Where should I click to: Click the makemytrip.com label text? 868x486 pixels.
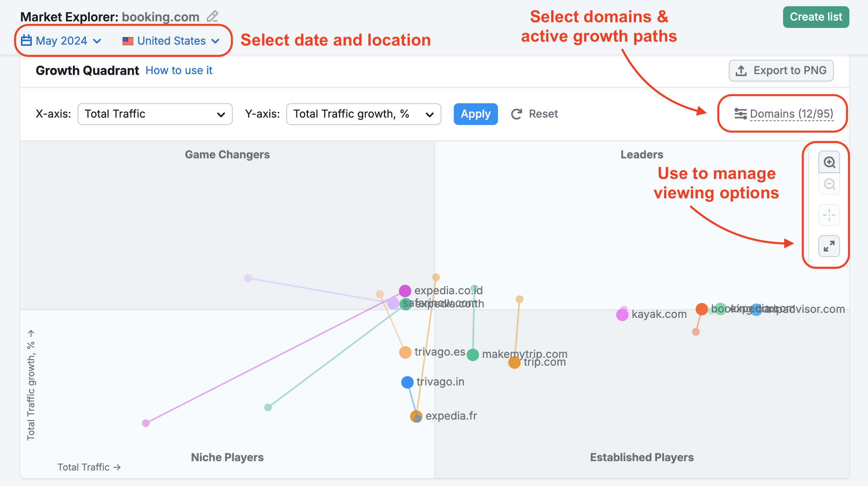click(525, 354)
